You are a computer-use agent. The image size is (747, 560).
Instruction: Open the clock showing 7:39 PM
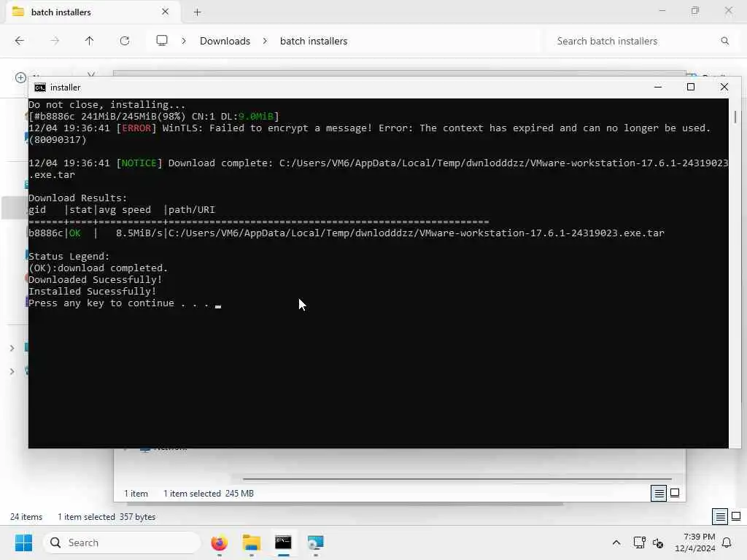click(x=695, y=542)
